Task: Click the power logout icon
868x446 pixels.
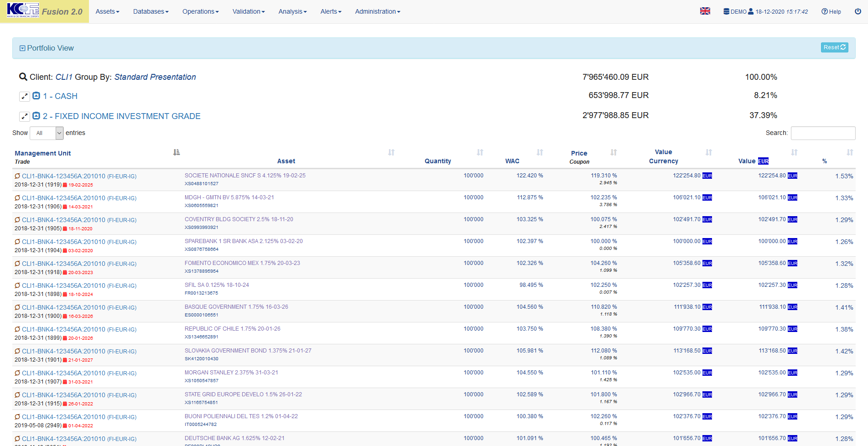Action: pos(858,11)
